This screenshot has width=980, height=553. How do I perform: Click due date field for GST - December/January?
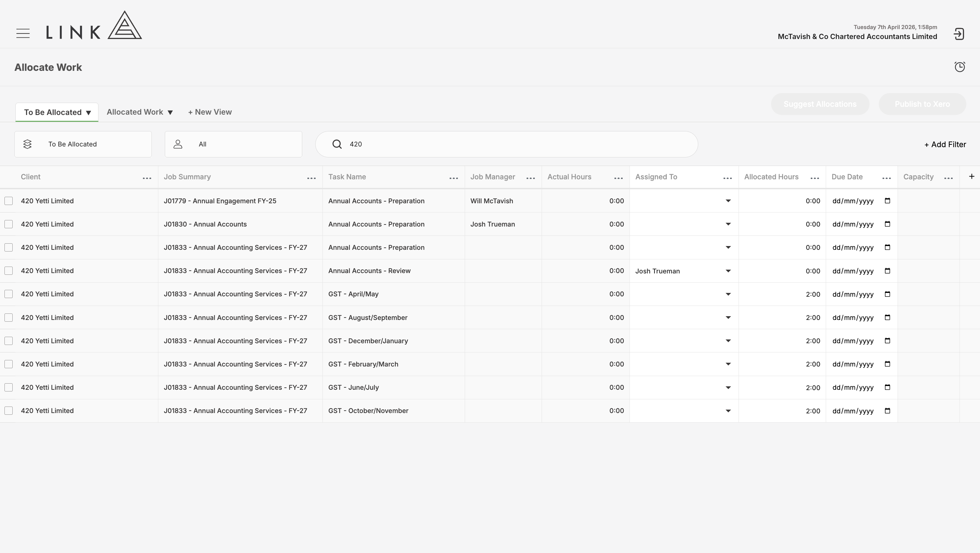pyautogui.click(x=861, y=341)
